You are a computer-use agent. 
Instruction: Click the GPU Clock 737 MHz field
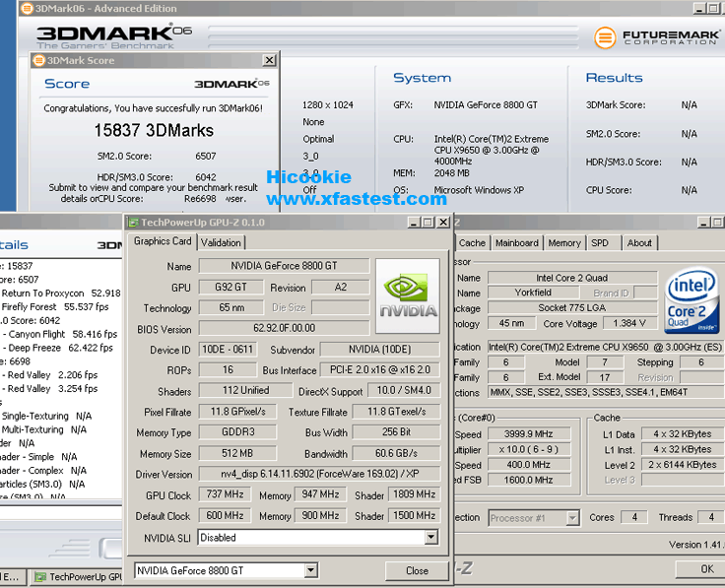click(x=225, y=494)
